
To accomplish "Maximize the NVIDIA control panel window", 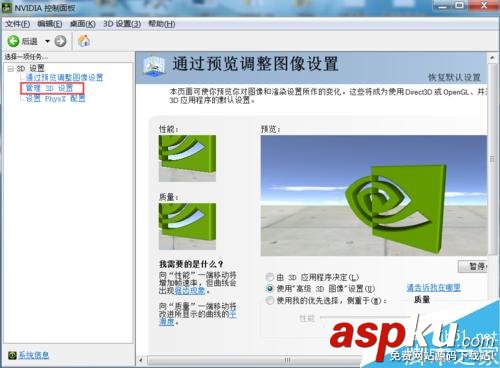I will pos(460,5).
